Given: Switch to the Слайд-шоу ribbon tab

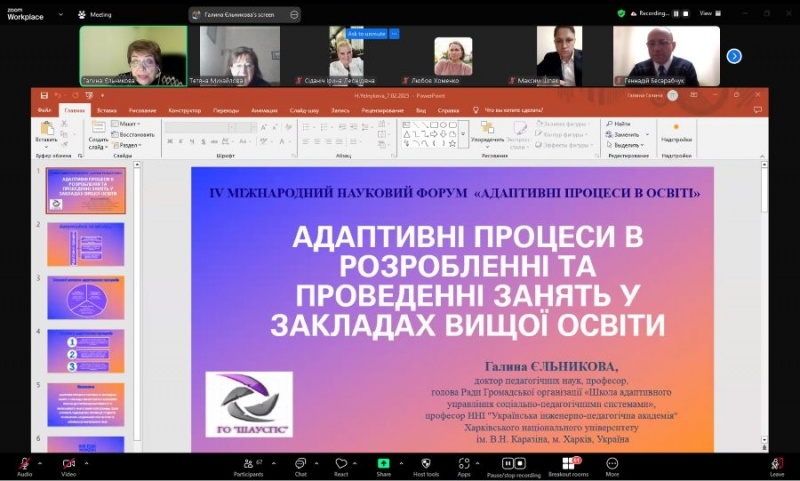Looking at the screenshot, I should point(304,110).
